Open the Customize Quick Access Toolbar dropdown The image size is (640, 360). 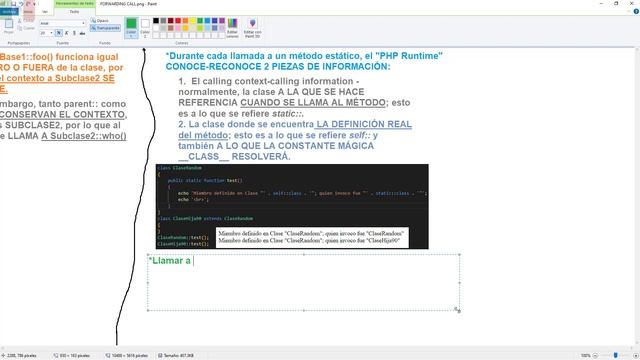[34, 4]
